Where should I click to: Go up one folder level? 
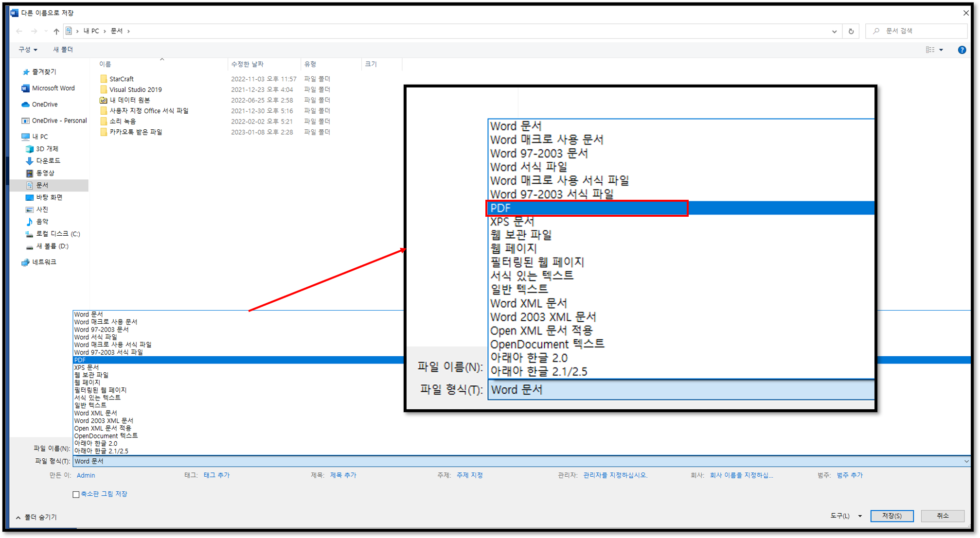click(56, 31)
